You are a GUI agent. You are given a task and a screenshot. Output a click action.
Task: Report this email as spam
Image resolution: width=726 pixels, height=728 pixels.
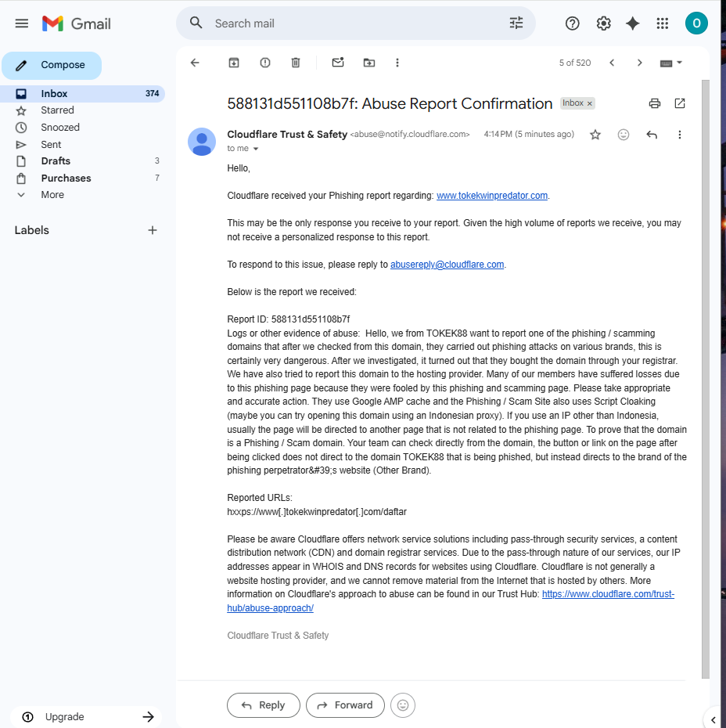(265, 63)
